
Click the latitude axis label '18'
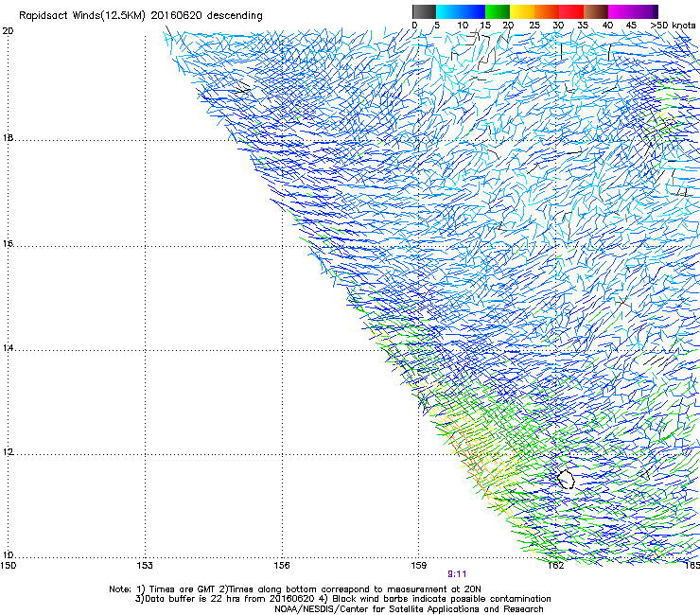tap(8, 138)
